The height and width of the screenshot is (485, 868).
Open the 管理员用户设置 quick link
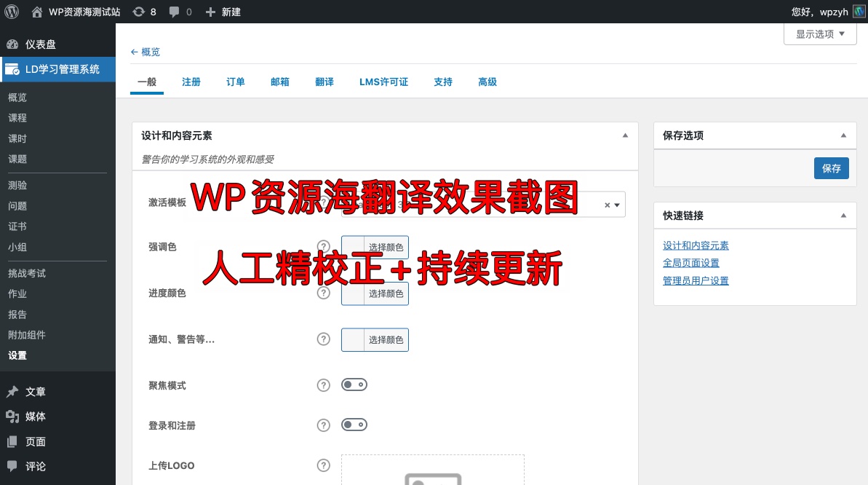[x=696, y=281]
